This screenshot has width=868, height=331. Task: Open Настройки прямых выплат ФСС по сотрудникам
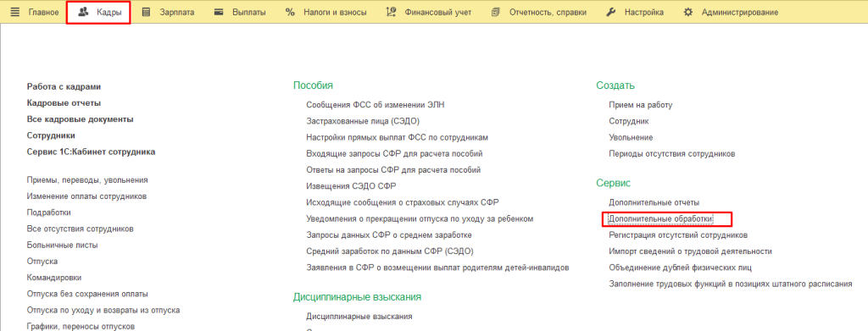coord(398,137)
